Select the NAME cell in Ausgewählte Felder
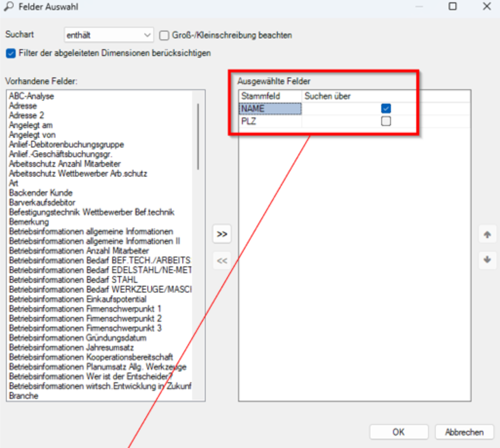The width and height of the screenshot is (500, 448). coord(270,108)
